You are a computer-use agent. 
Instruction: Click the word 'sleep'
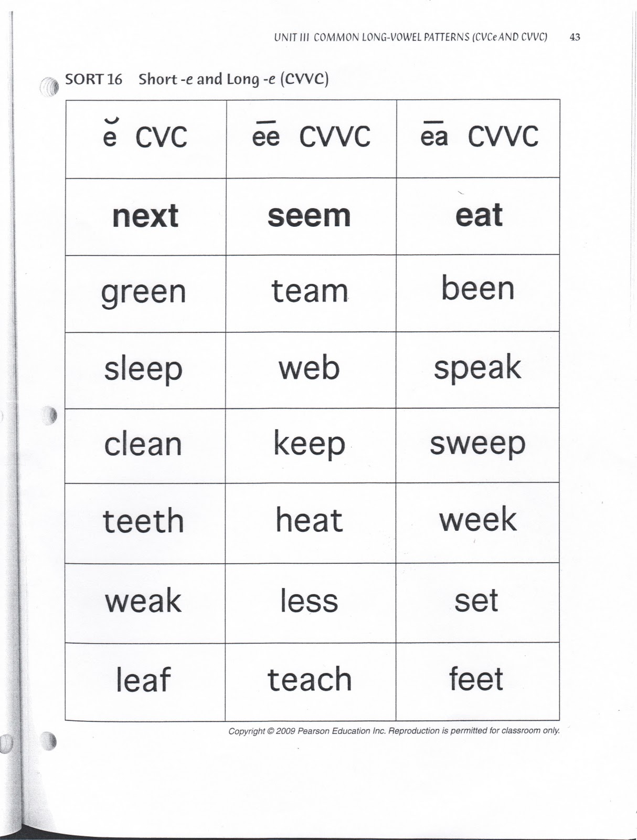click(x=143, y=370)
